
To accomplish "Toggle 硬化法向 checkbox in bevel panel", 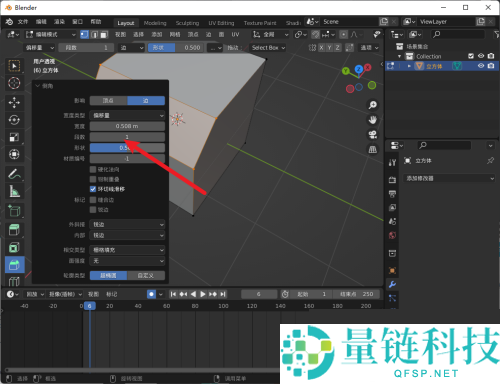I will [93, 169].
